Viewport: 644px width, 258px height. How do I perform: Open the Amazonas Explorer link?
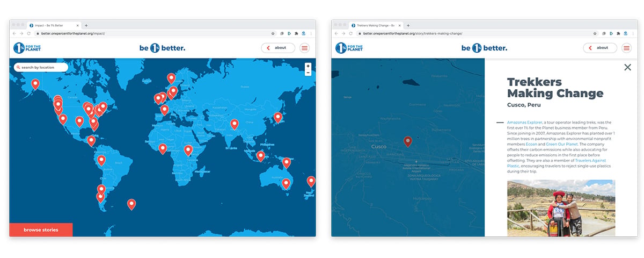point(524,123)
